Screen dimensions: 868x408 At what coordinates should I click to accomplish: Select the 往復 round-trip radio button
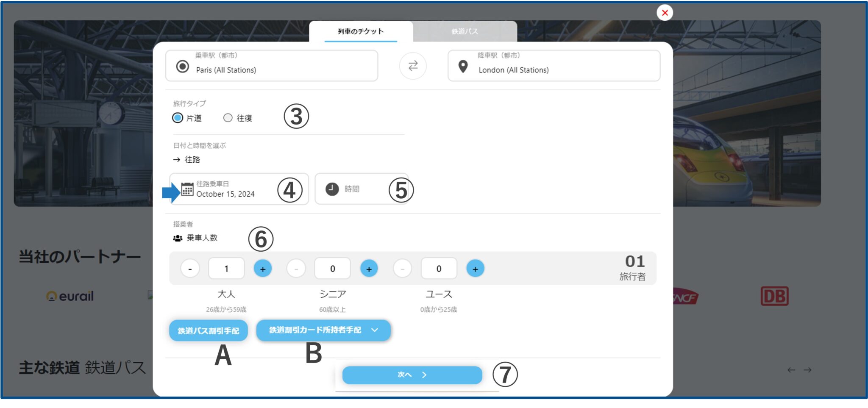(x=228, y=118)
